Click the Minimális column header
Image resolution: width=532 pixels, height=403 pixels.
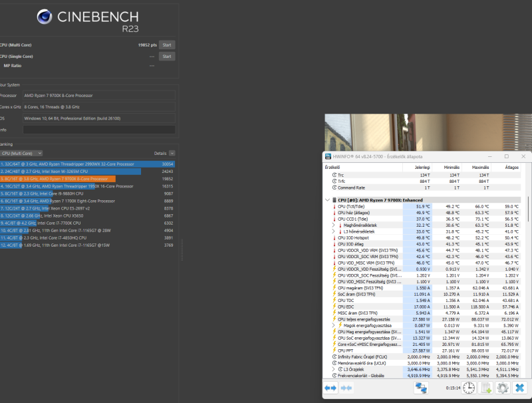(x=446, y=167)
